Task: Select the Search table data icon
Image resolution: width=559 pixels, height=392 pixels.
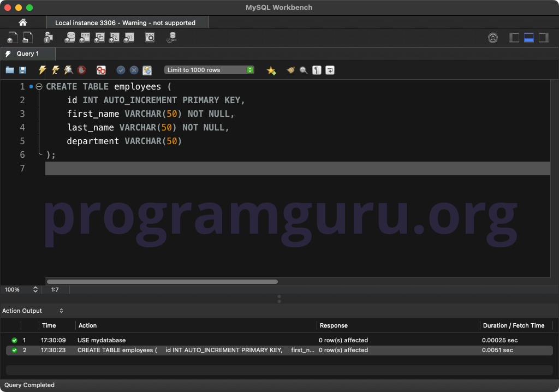Action: point(150,37)
